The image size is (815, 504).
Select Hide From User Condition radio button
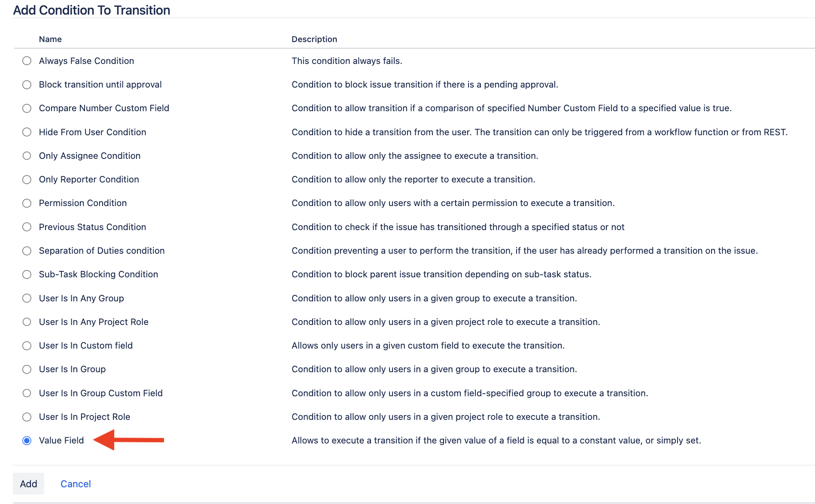[27, 132]
